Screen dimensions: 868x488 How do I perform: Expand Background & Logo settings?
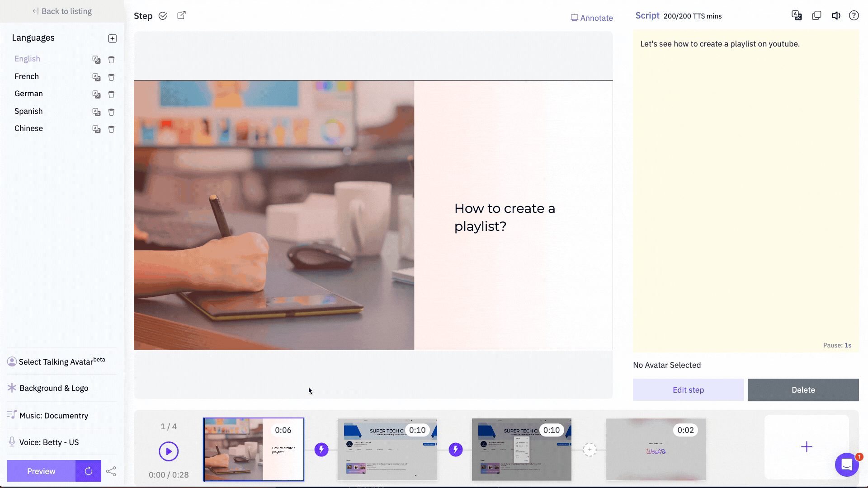point(53,388)
